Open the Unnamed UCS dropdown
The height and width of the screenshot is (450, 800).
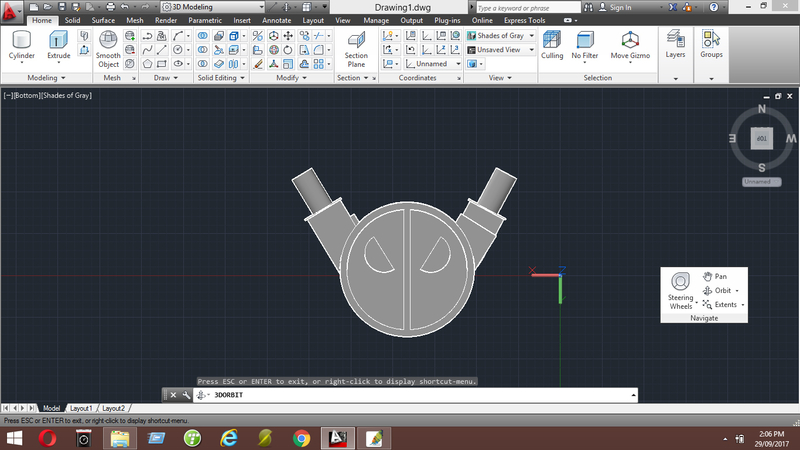433,64
